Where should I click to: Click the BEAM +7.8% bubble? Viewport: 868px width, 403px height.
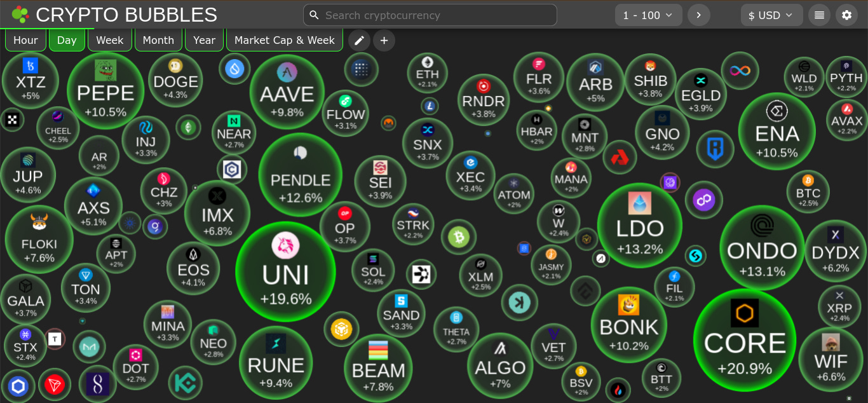click(x=378, y=368)
